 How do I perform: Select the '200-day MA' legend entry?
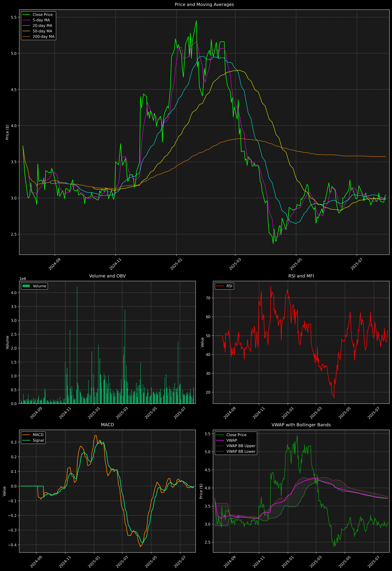coord(43,37)
